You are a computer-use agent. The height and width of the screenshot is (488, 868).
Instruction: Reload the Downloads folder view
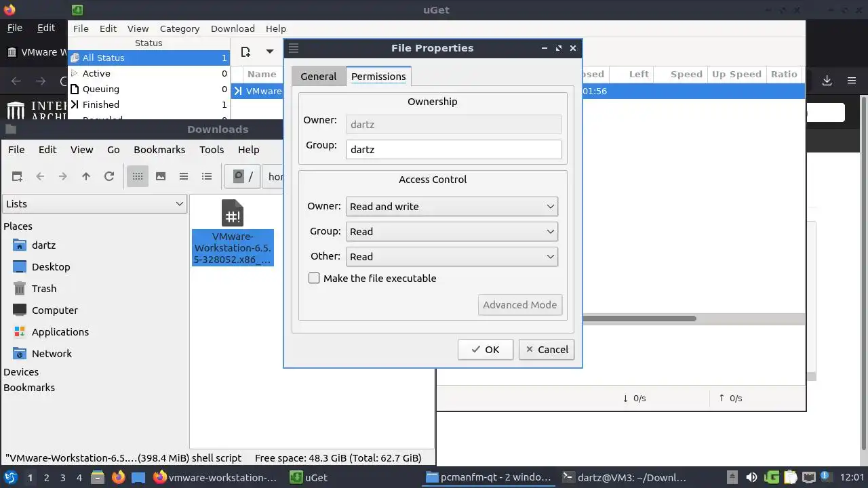point(108,176)
